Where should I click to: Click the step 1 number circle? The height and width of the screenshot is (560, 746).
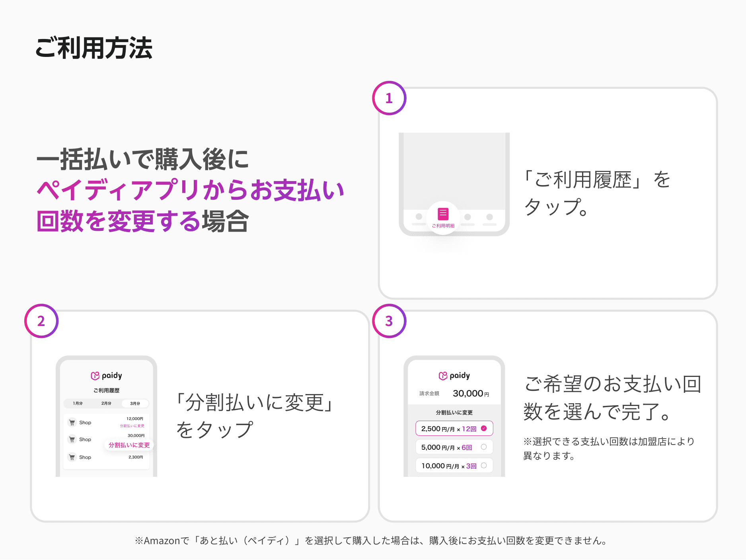point(389,98)
